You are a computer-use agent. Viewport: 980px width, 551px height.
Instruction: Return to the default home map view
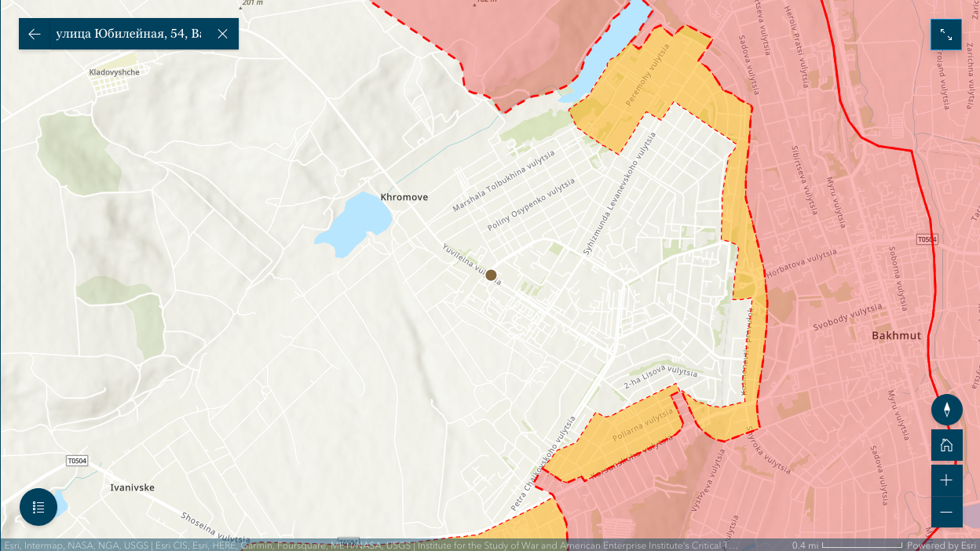coord(947,446)
